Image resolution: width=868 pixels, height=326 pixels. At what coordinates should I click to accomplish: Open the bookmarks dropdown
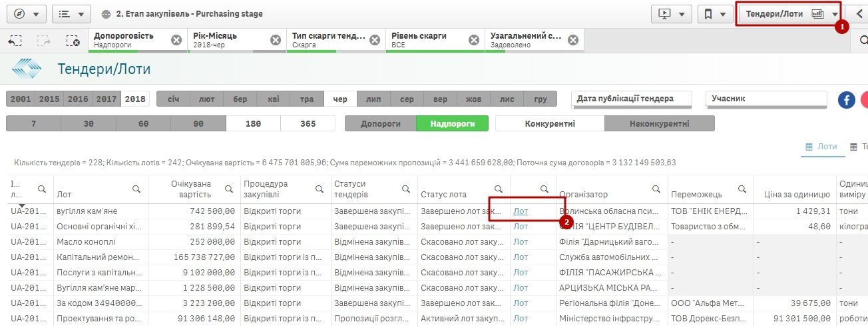[x=715, y=13]
